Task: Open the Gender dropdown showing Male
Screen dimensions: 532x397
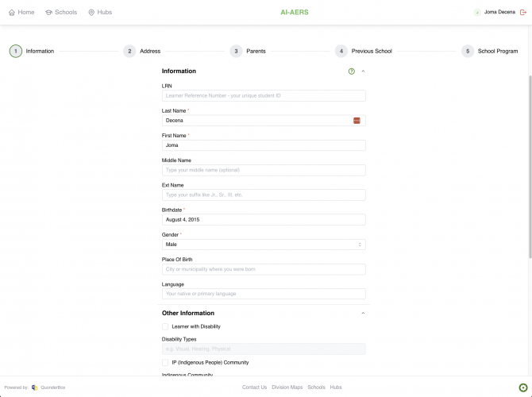Action: pos(264,245)
